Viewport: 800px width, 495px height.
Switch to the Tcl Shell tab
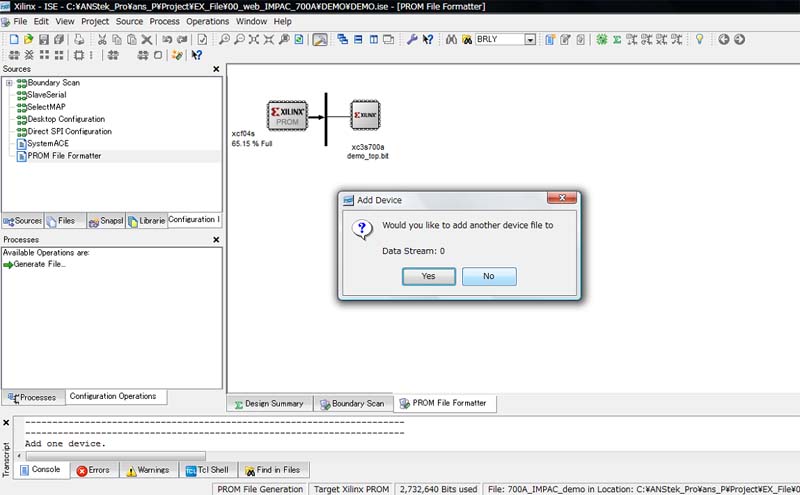click(208, 470)
